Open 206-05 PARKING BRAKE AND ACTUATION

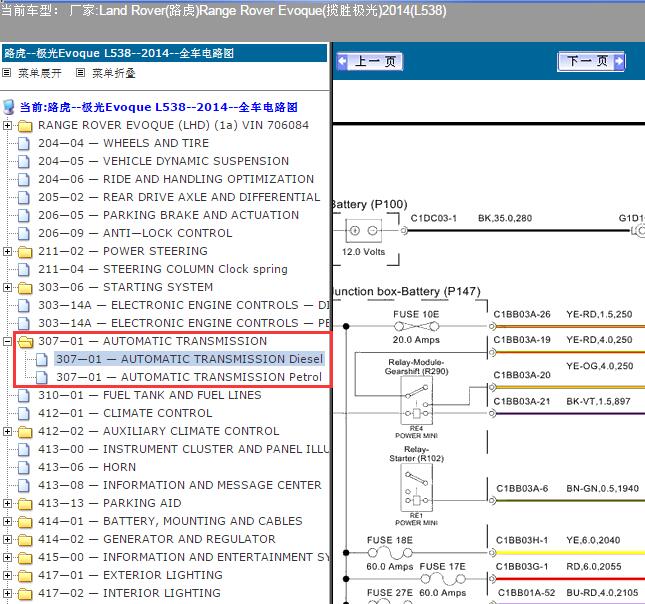[168, 215]
